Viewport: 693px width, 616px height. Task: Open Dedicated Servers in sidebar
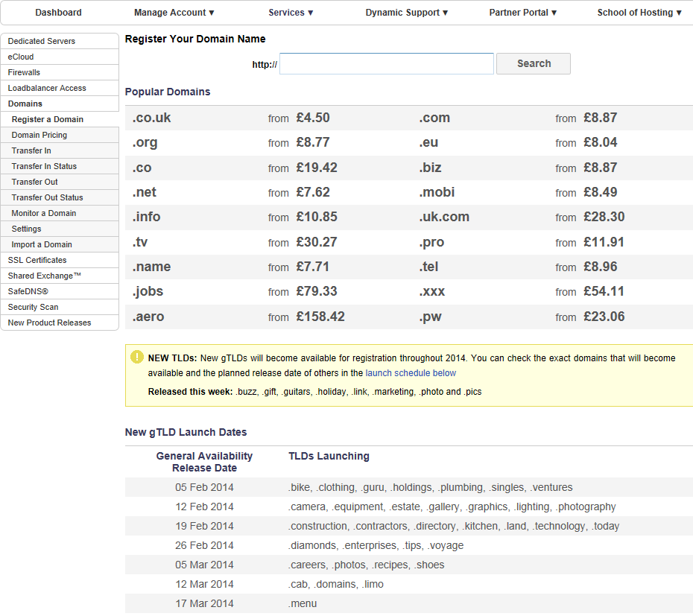pos(60,41)
